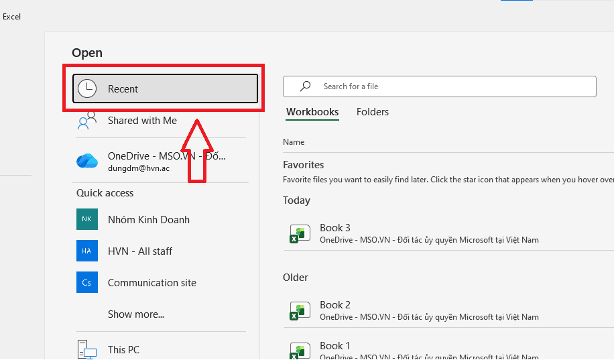Click the NK Nhóm Kinh Doanh tile icon

coord(87,219)
